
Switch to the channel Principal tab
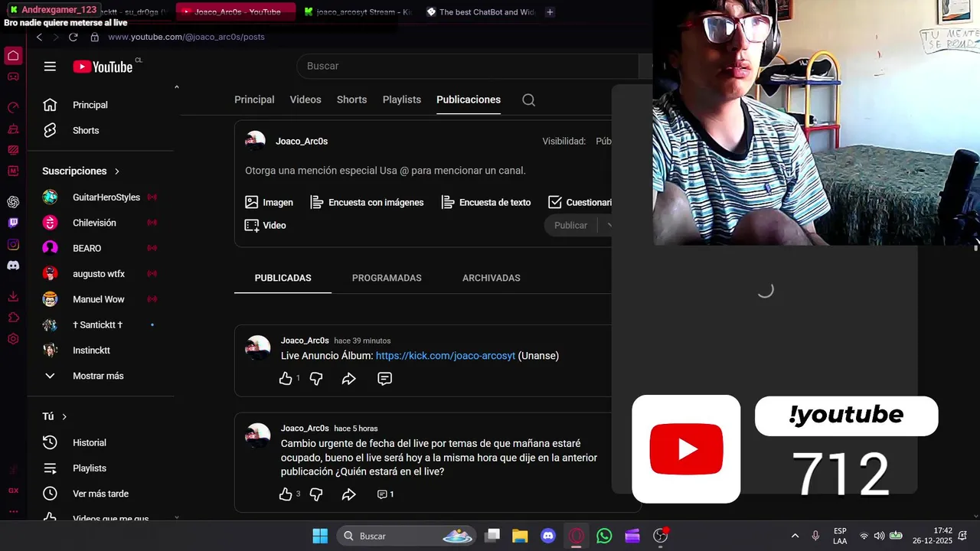click(x=254, y=99)
